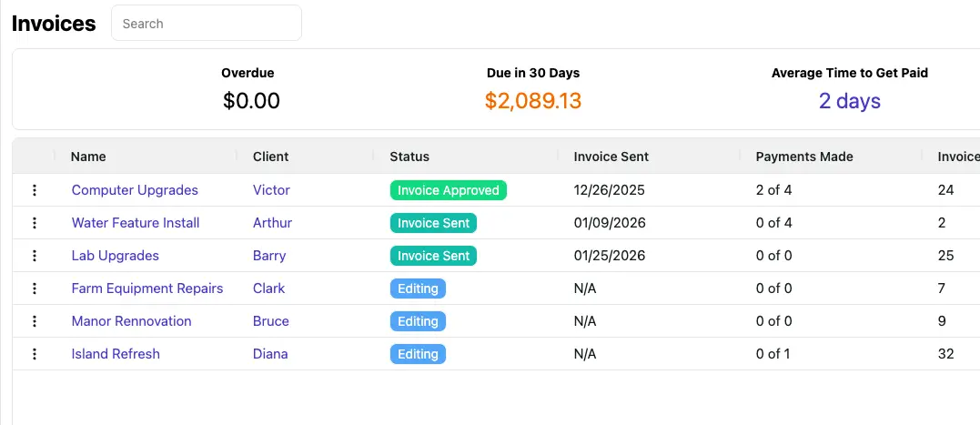Open the three-dot menu for Island Refresh
The image size is (980, 425).
[x=35, y=354]
